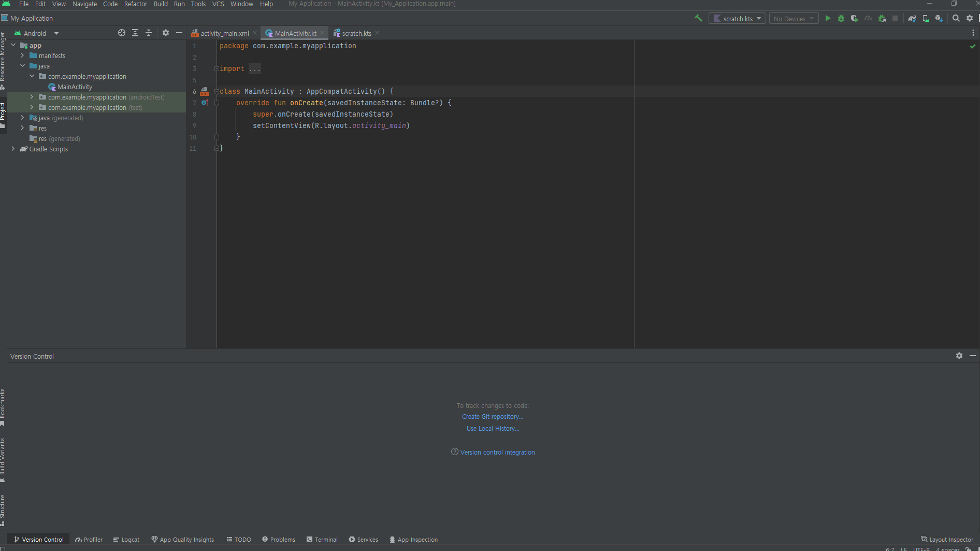Open the scratch.kts run configuration dropdown
This screenshot has width=980, height=551.
737,19
